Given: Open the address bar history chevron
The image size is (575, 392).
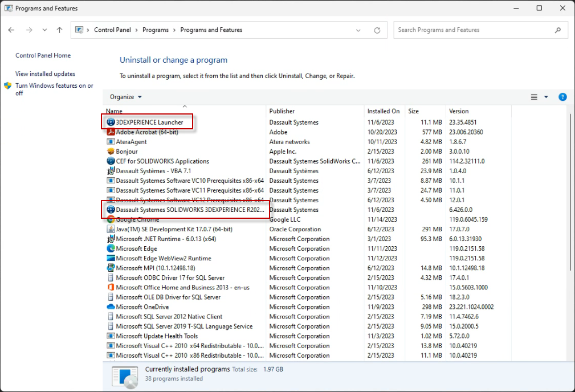Looking at the screenshot, I should pyautogui.click(x=359, y=30).
